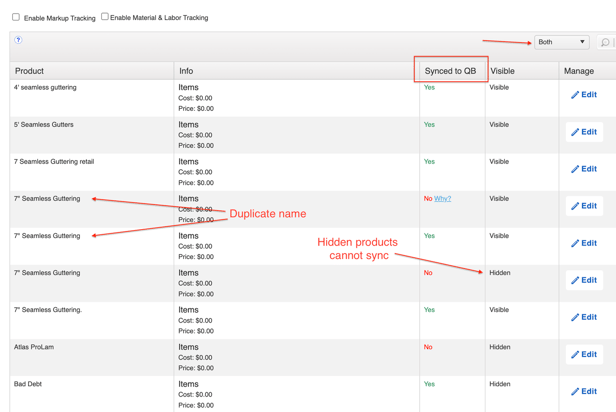This screenshot has width=616, height=412.
Task: Enable Material & Labor Tracking checkbox
Action: [x=105, y=17]
